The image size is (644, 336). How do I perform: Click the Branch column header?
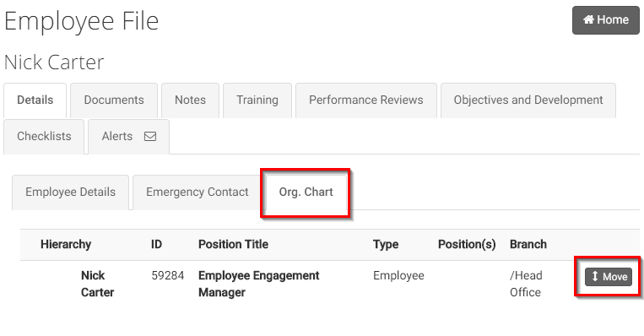[528, 244]
